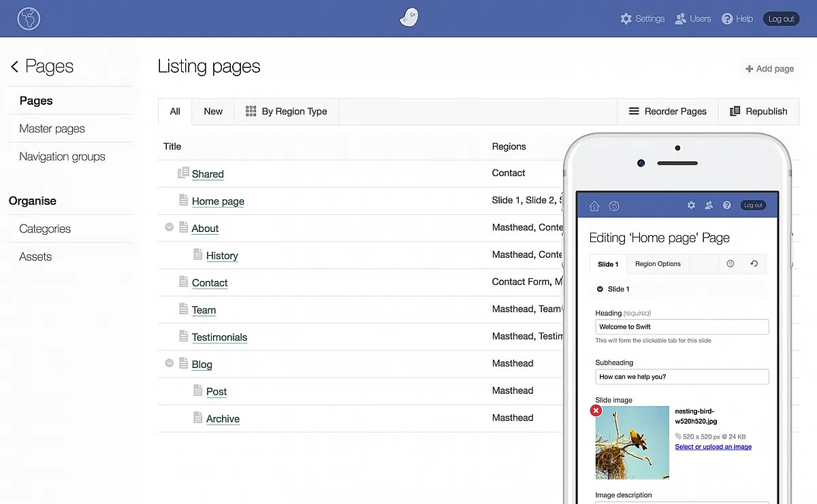Click the Add page button

coord(769,69)
